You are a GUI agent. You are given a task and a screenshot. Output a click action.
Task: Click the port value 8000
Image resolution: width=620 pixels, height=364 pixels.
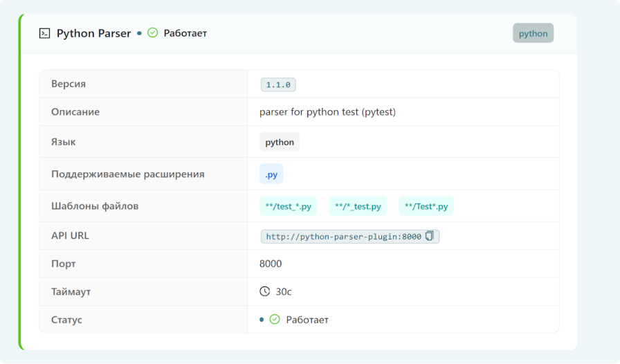click(271, 264)
